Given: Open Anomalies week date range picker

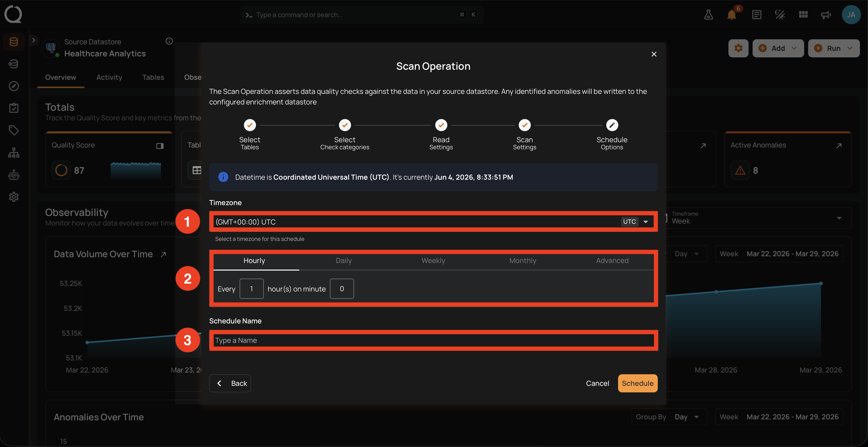Looking at the screenshot, I should (x=779, y=417).
